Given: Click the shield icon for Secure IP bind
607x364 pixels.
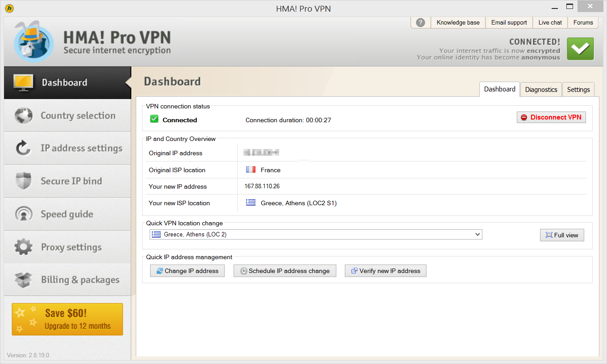Looking at the screenshot, I should tap(23, 181).
